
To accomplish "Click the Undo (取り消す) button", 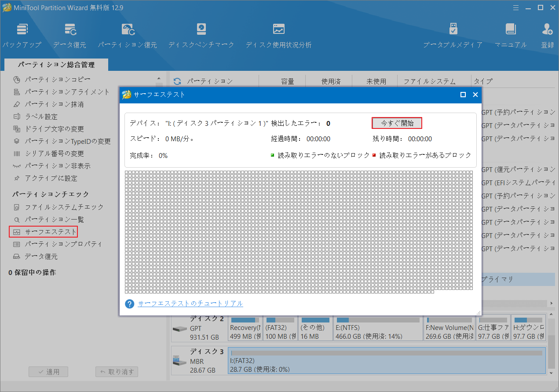I will (117, 372).
